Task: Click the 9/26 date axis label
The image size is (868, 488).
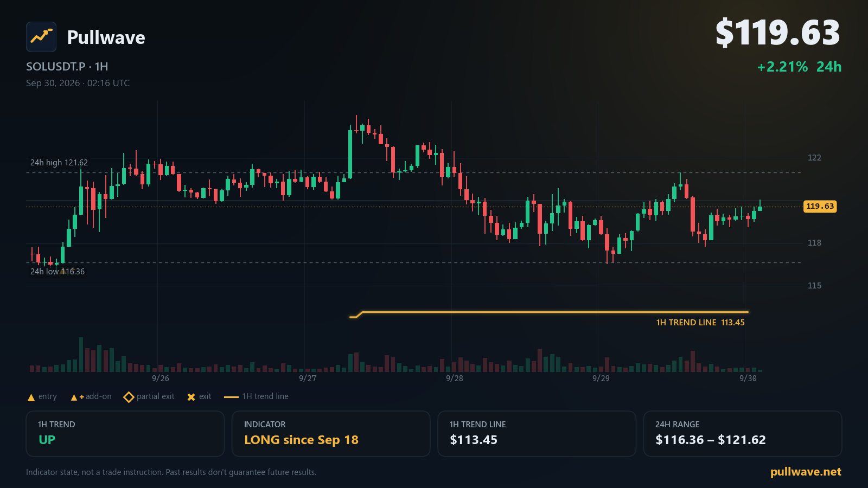Action: point(161,378)
